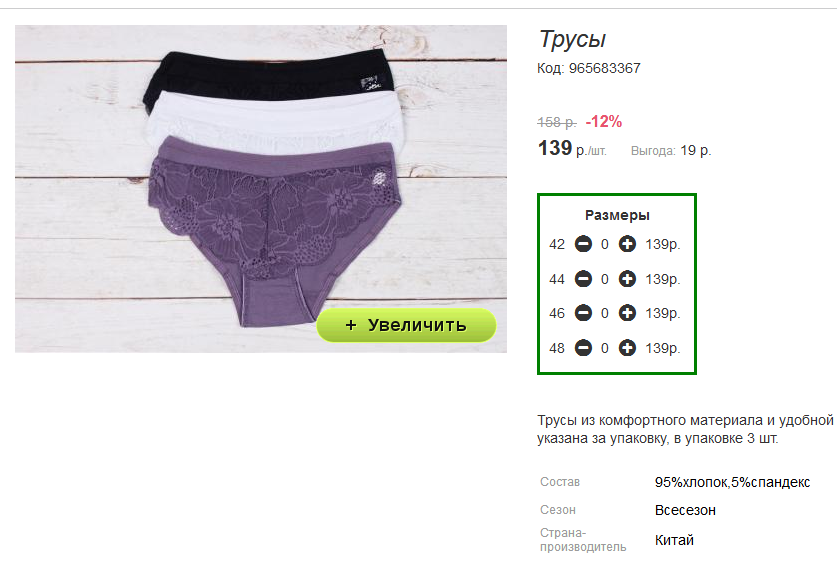The height and width of the screenshot is (568, 837).
Task: Click the 139 р./шт. price
Action: 572,148
